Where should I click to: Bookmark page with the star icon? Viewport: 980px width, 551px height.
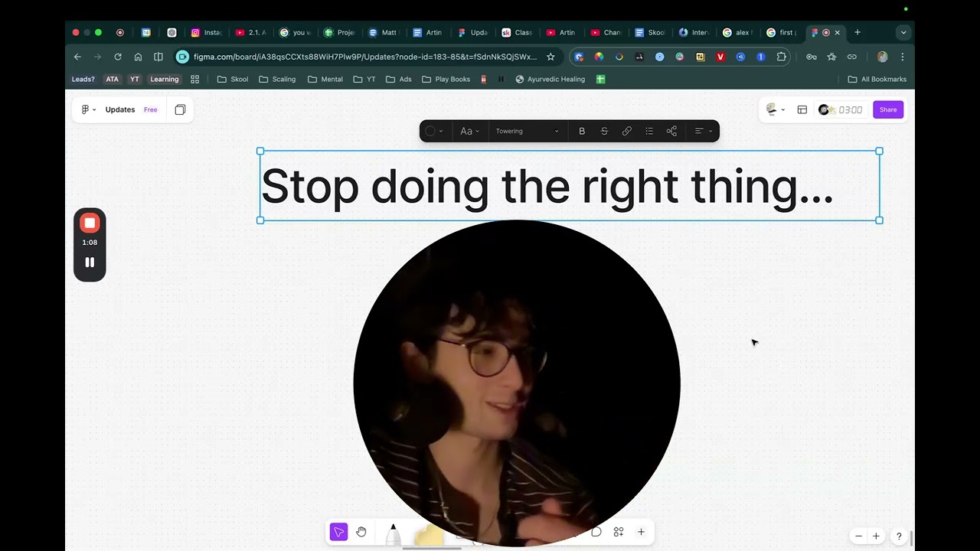coord(550,57)
